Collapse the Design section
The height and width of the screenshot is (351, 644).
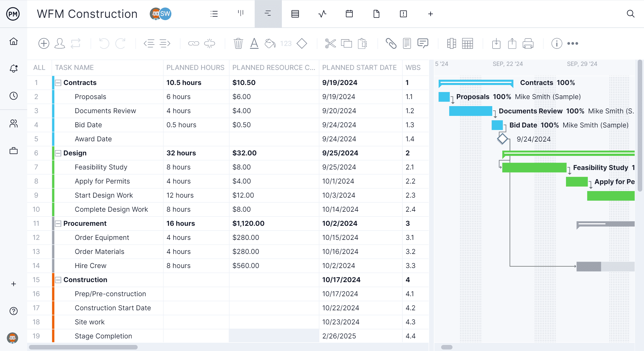click(x=58, y=153)
